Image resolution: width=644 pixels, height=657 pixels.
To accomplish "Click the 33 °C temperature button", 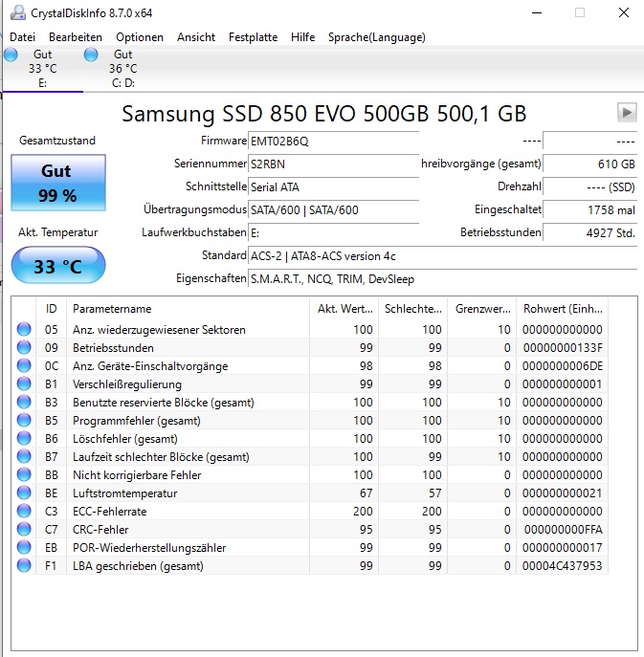I will tap(57, 266).
